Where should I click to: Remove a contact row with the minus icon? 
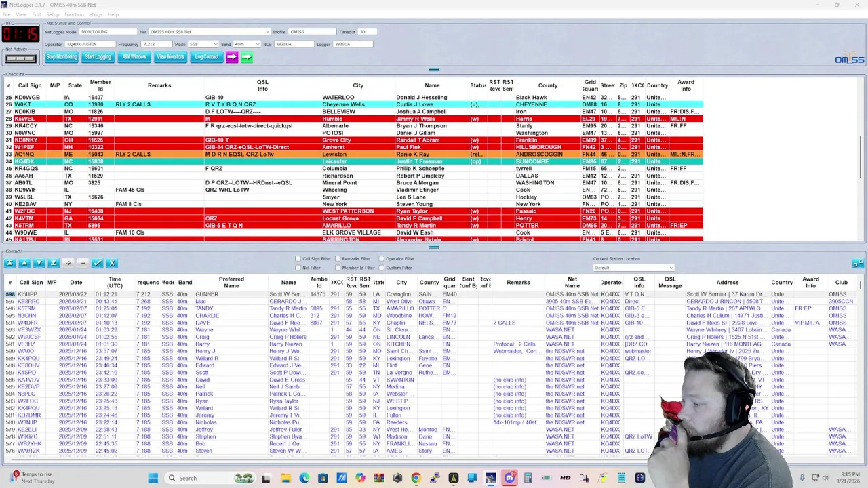83,263
